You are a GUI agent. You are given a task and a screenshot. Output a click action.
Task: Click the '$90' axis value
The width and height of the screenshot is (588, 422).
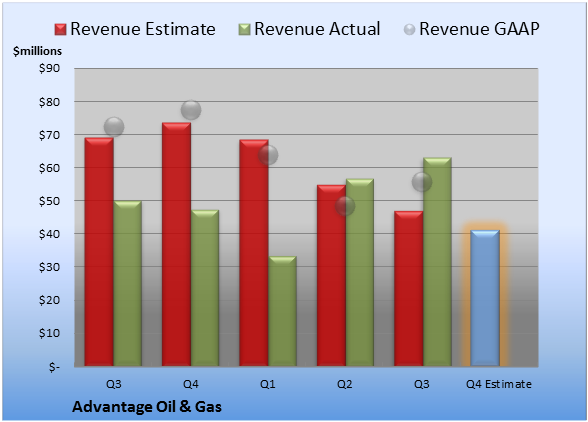49,68
